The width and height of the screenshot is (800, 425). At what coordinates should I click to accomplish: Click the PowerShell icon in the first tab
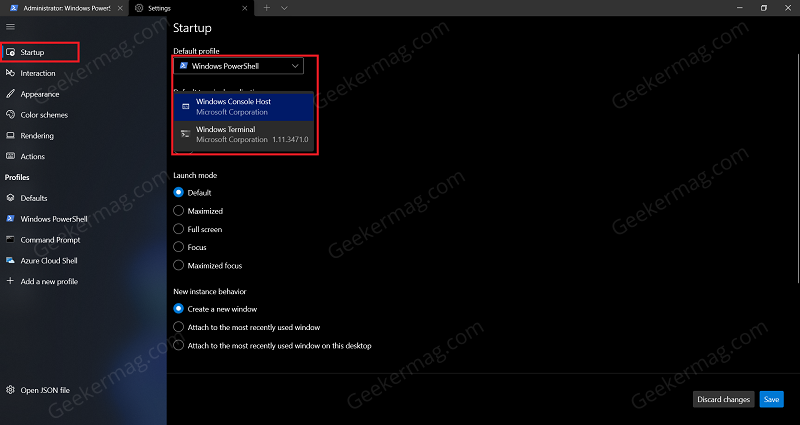pyautogui.click(x=14, y=8)
